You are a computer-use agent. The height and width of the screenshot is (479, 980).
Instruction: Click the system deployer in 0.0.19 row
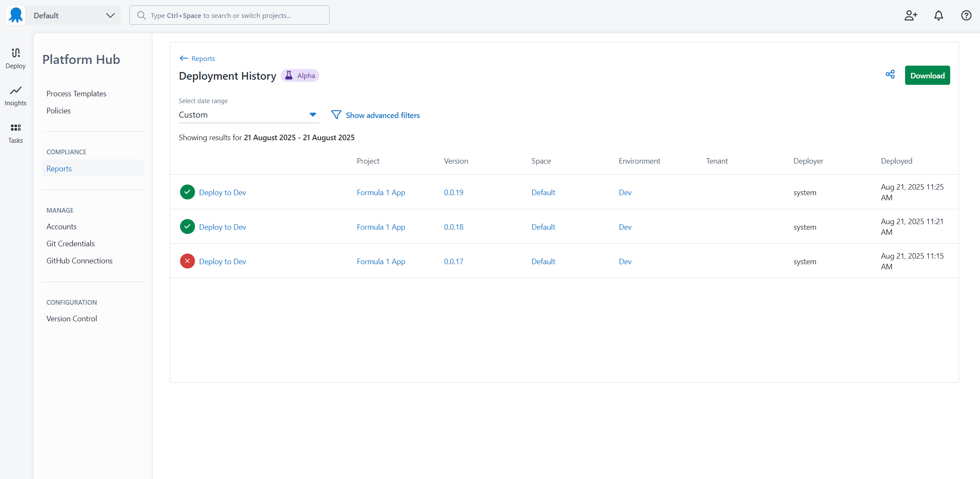pos(805,192)
